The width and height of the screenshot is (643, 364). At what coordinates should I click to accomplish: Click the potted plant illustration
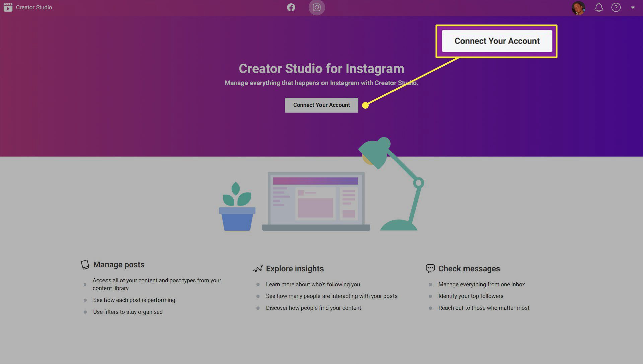[x=237, y=206]
